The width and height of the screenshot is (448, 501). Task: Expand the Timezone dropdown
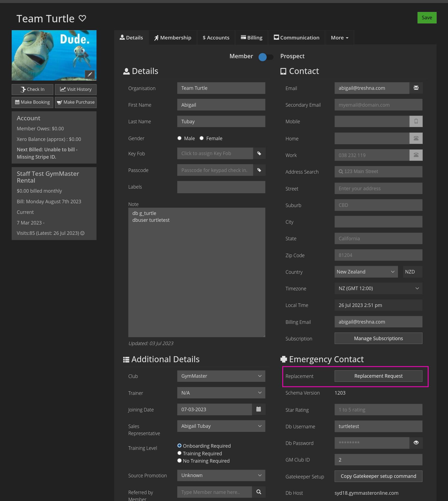[378, 288]
